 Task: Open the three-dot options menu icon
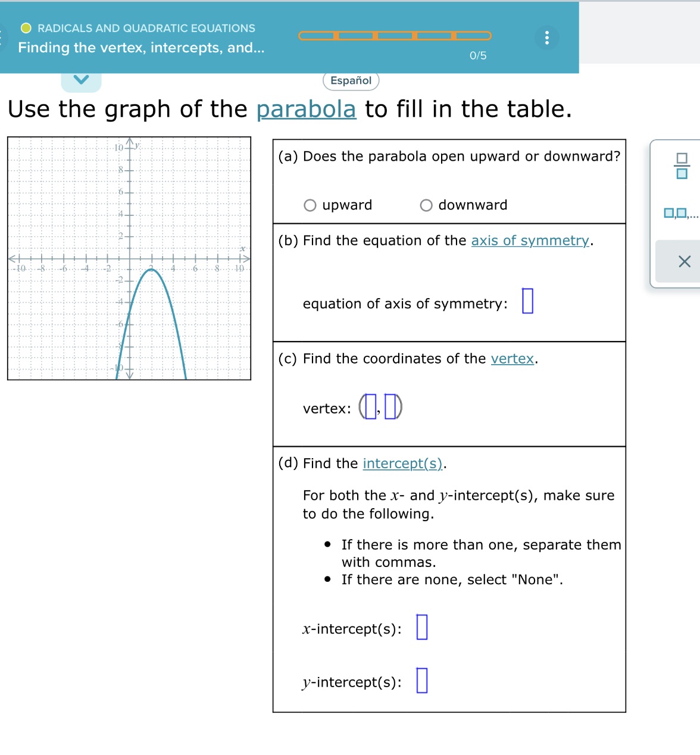click(x=547, y=37)
